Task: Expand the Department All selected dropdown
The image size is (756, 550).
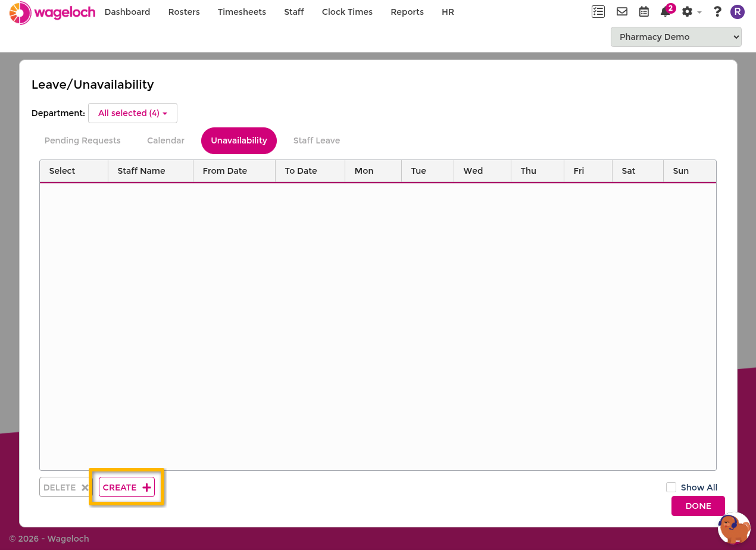Action: tap(133, 113)
